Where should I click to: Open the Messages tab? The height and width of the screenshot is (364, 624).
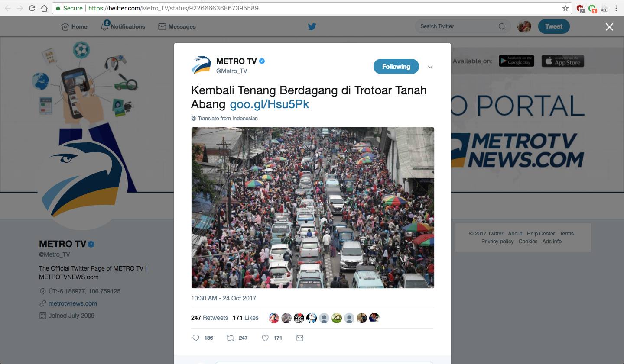pyautogui.click(x=177, y=27)
